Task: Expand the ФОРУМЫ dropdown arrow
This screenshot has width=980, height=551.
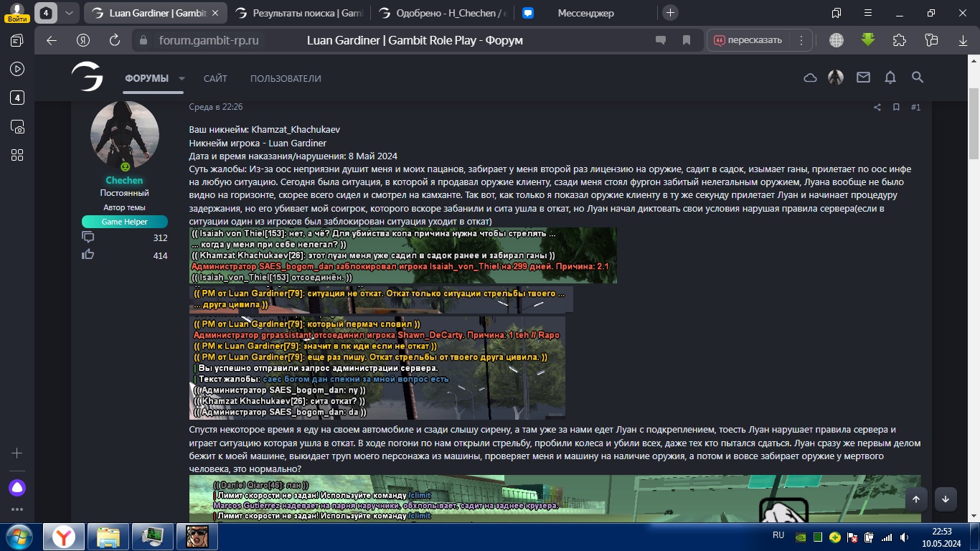Action: click(182, 79)
